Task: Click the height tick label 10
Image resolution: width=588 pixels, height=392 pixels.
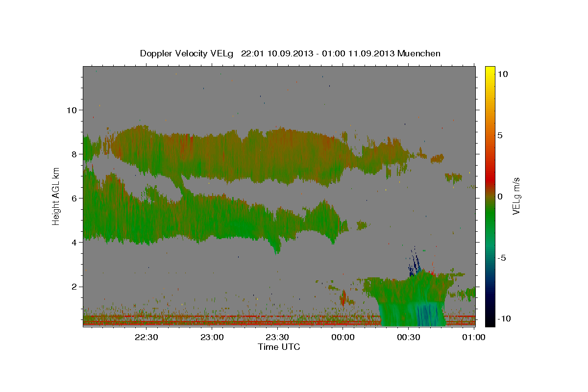Action: [71, 110]
